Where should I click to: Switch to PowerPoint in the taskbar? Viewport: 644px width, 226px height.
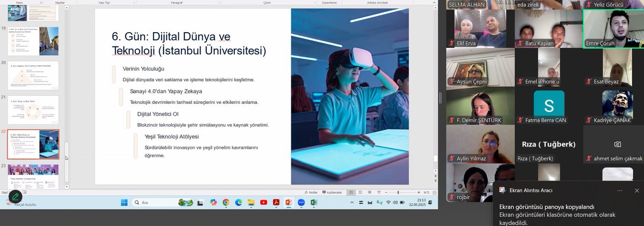289,202
